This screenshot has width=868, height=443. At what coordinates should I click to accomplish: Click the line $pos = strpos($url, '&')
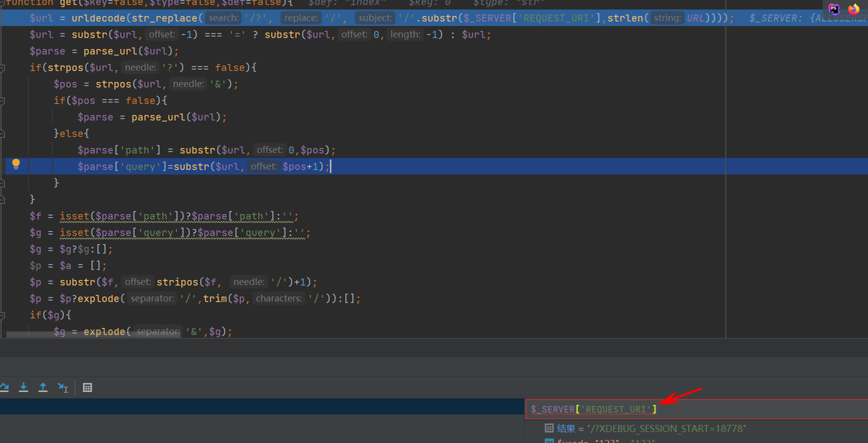click(x=146, y=84)
